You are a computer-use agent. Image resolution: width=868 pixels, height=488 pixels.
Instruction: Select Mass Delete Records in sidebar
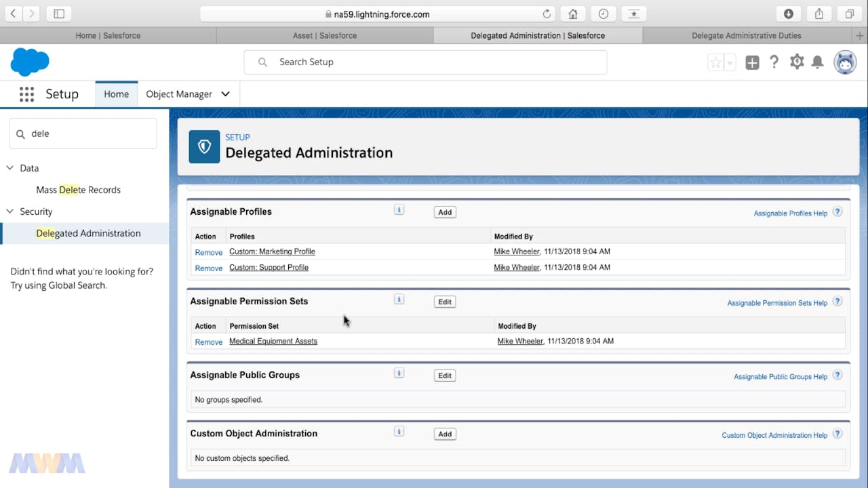coord(79,190)
